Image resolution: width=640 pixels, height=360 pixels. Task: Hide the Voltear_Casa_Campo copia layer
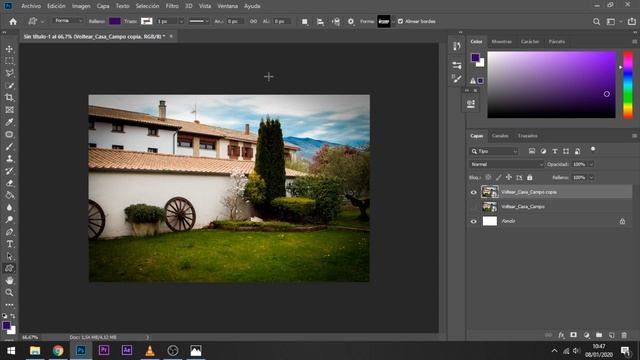point(473,192)
